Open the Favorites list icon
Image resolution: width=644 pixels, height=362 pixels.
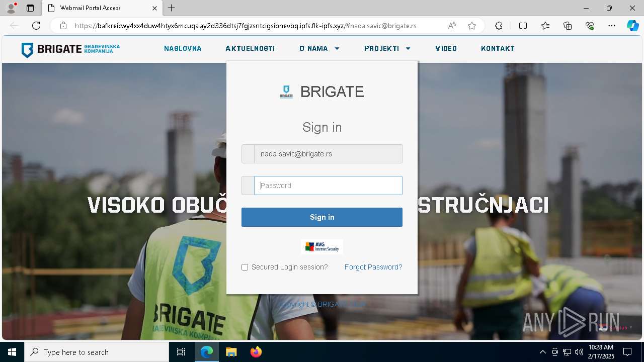click(545, 26)
